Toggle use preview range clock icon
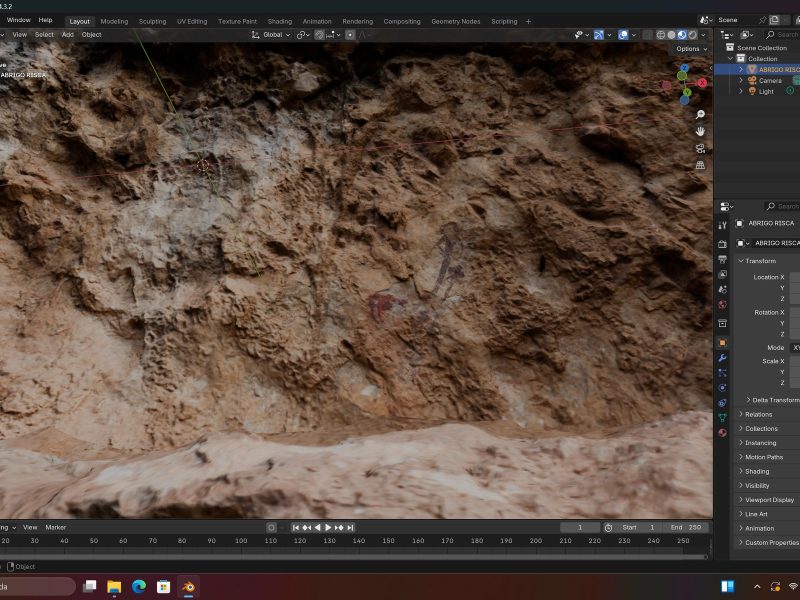This screenshot has width=800, height=600. (x=608, y=528)
